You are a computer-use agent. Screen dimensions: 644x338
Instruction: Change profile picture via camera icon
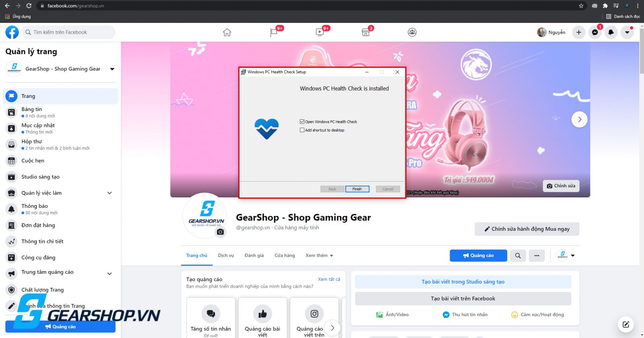tap(220, 232)
